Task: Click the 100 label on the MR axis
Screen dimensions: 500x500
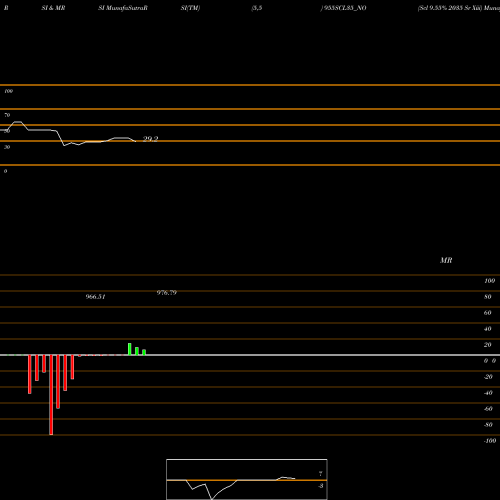Action: click(x=489, y=281)
